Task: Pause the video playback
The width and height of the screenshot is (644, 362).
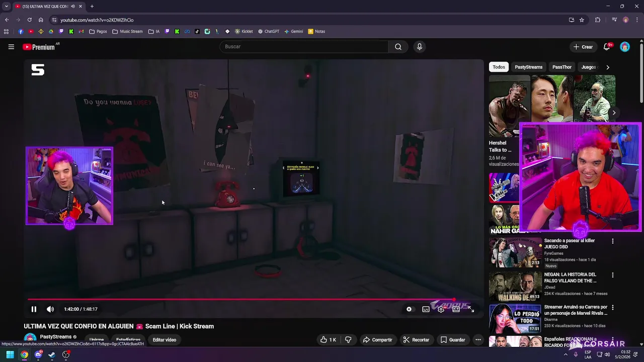Action: 34,309
